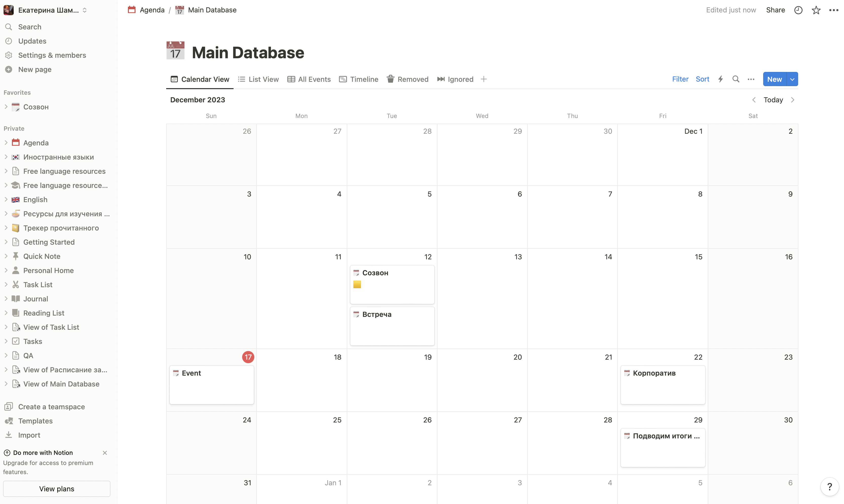Click the Calendar View icon tab
The width and height of the screenshot is (844, 504).
pos(174,79)
